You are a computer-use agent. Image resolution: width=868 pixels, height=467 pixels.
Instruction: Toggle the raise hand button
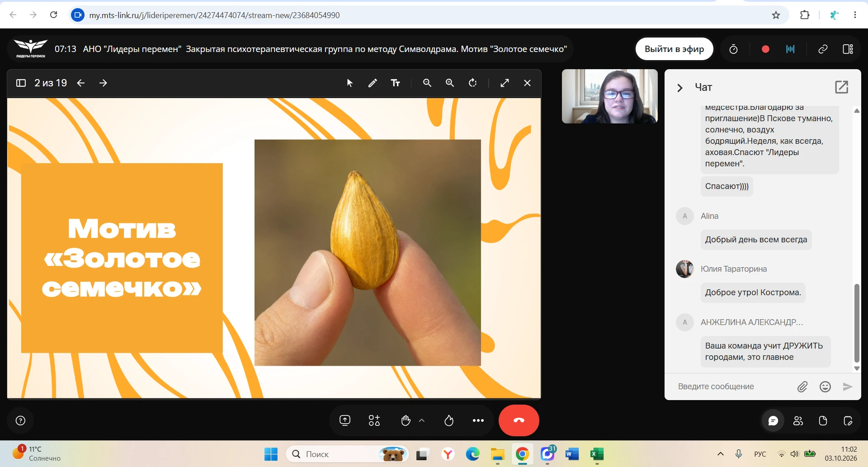click(x=406, y=421)
